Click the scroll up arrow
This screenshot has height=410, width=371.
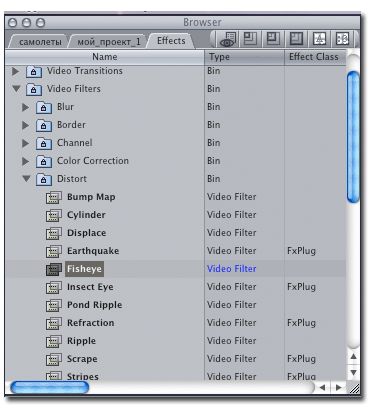354,357
